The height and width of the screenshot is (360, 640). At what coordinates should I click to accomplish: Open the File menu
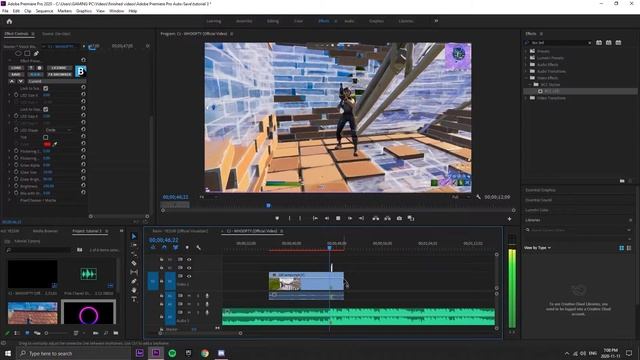5,11
